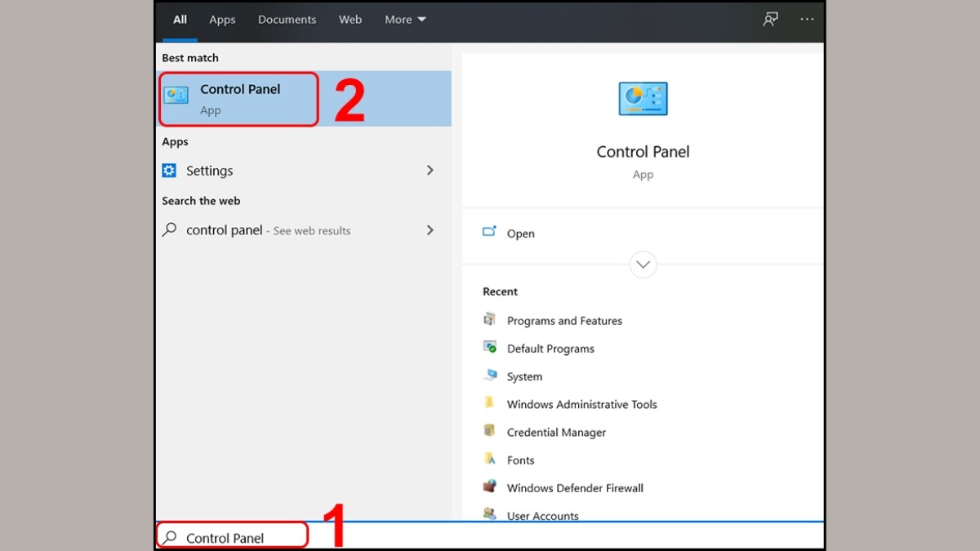Image resolution: width=980 pixels, height=551 pixels.
Task: Click the Windows Defender Firewall icon
Action: [x=489, y=487]
